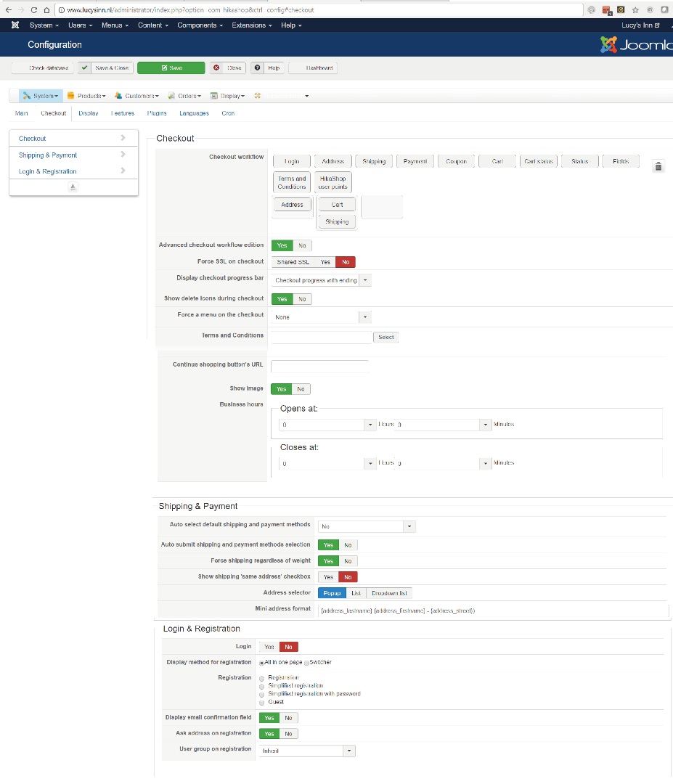Screen dimensions: 673x784
Task: Click the red Close icon in toolbar
Action: 216,68
